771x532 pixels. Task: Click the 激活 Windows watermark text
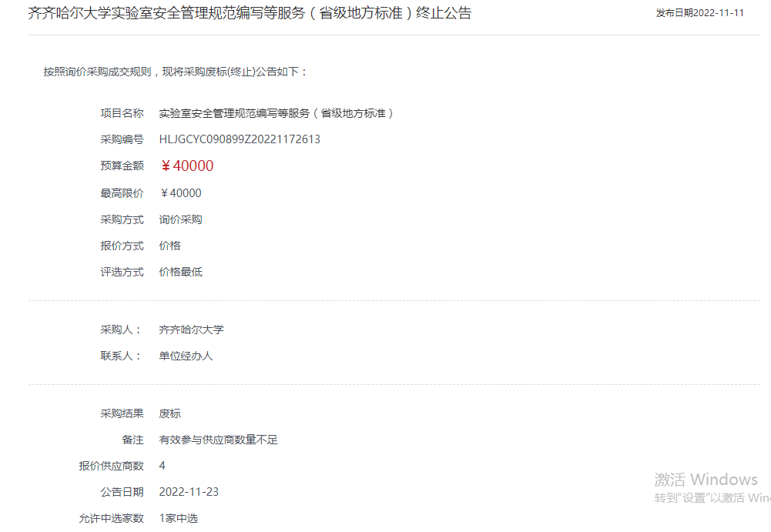706,480
